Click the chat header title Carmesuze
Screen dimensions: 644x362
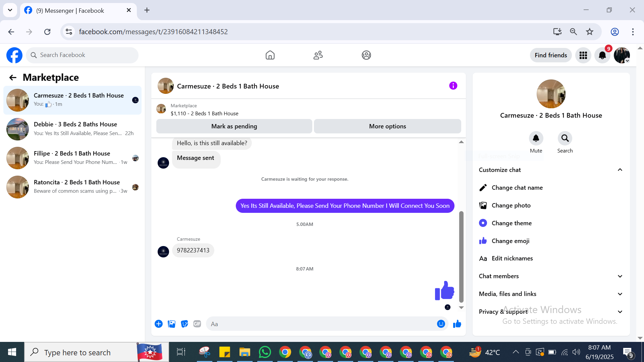point(228,86)
